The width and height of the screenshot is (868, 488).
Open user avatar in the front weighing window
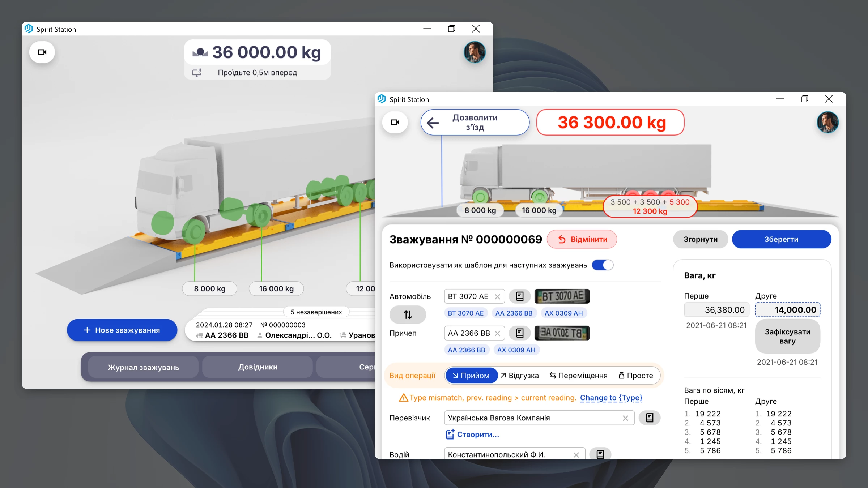pyautogui.click(x=827, y=122)
